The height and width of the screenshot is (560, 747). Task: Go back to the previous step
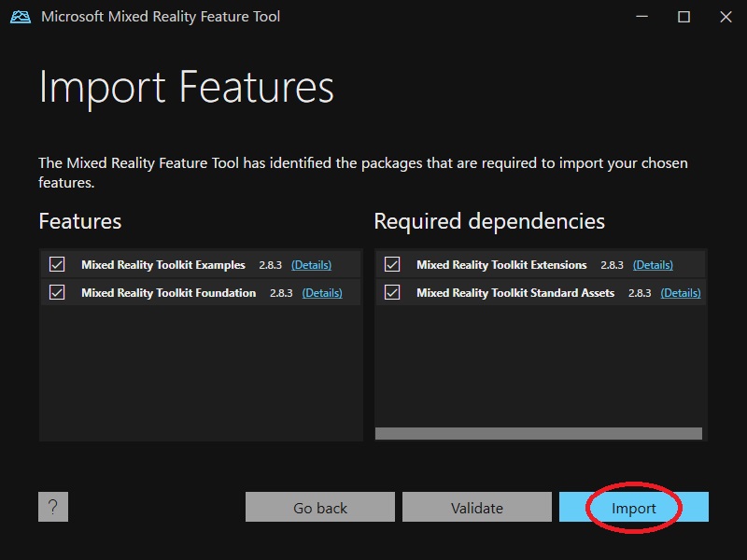coord(320,507)
